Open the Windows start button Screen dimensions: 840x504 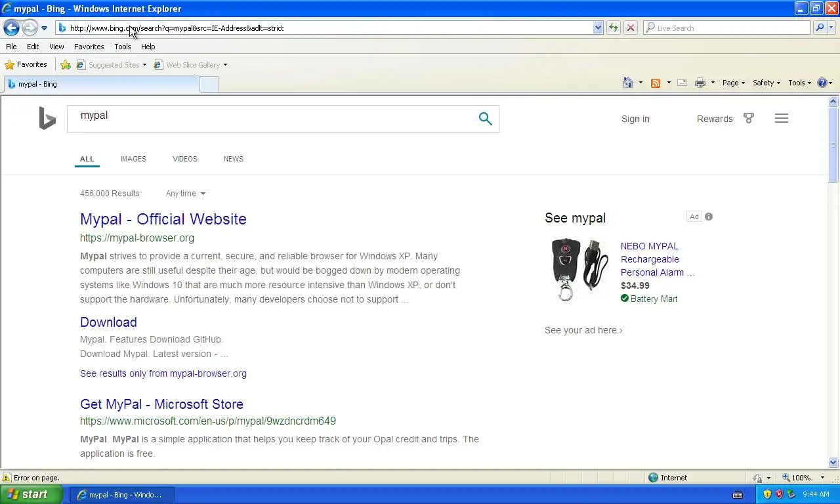tap(31, 494)
